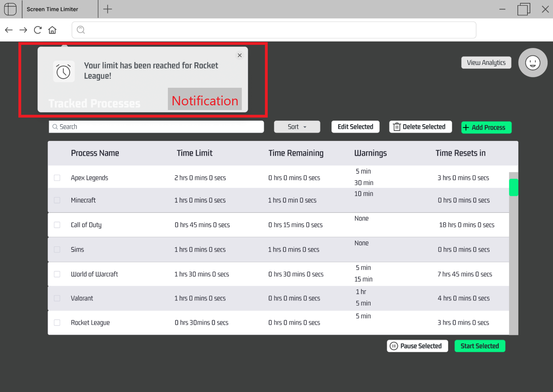Click Valorant's 1 hr warning

(x=361, y=292)
